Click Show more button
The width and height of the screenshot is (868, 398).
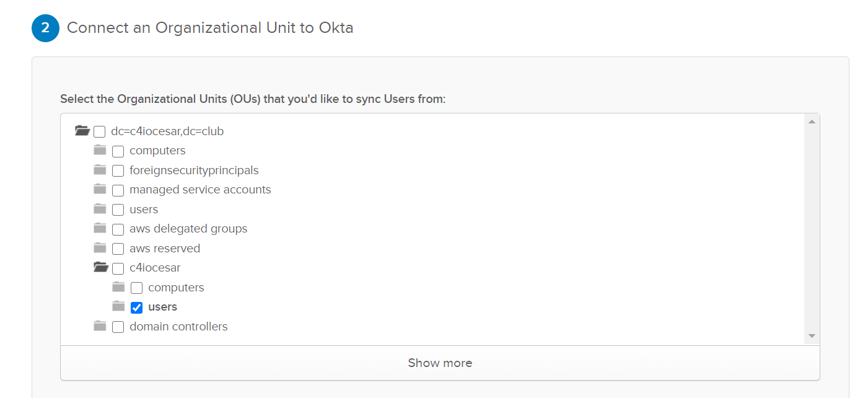440,363
